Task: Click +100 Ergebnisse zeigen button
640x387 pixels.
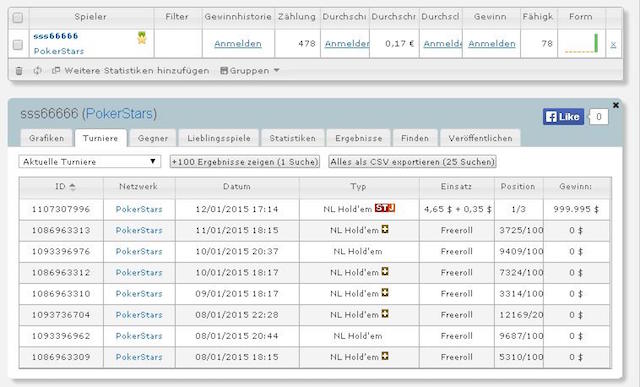Action: [x=245, y=162]
